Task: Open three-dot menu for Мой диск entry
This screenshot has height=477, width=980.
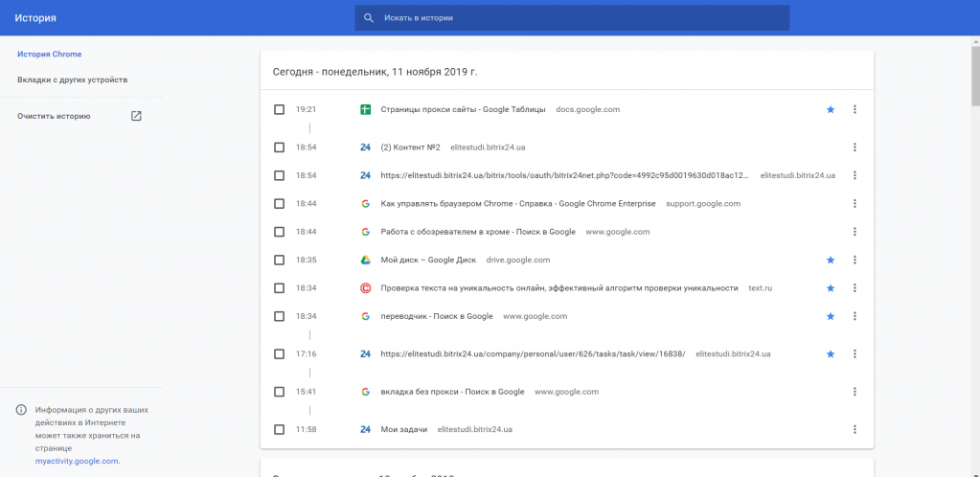Action: coord(855,261)
